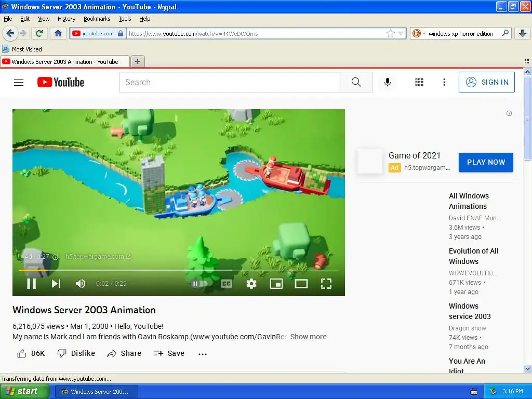Click the YouTube logo
The width and height of the screenshot is (532, 399).
[61, 82]
